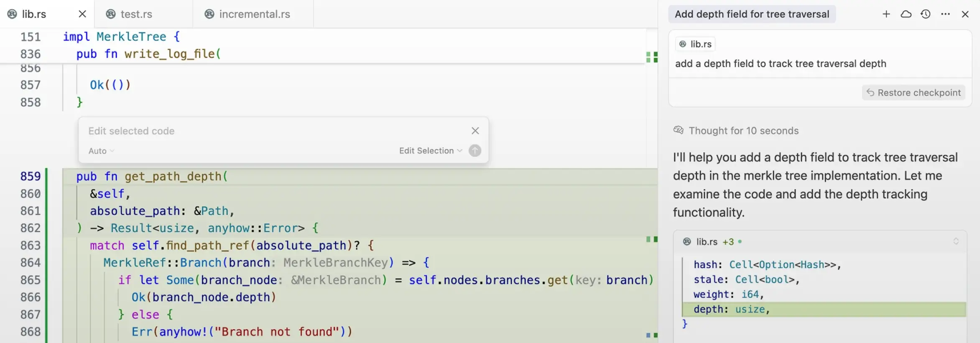The width and height of the screenshot is (980, 343).
Task: Expand or collapse the lib.rs code diff block
Action: [x=956, y=241]
